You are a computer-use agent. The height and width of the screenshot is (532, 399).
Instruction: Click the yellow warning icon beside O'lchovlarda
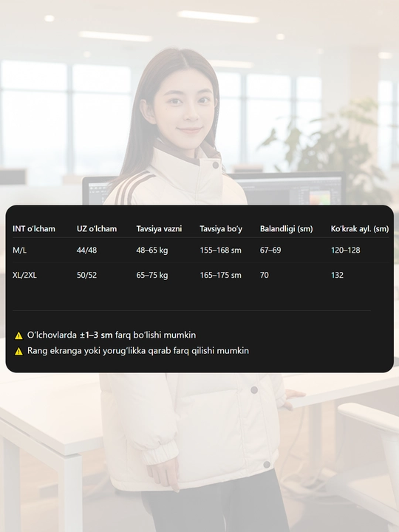pos(18,335)
